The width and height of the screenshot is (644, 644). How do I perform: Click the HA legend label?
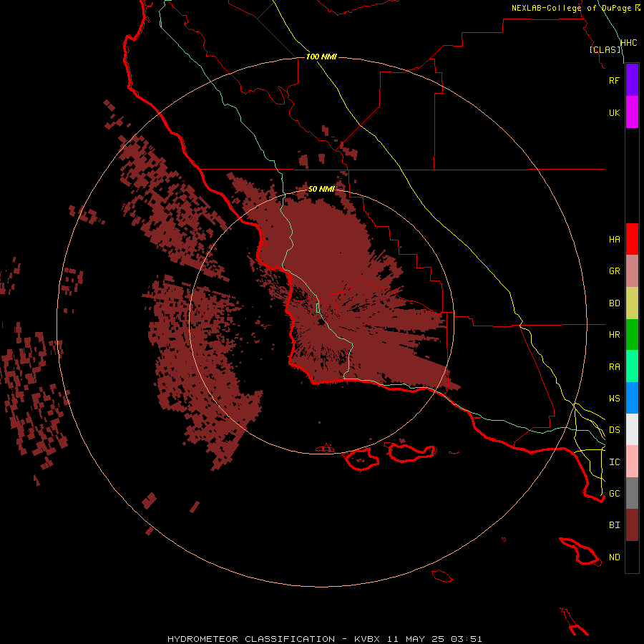tap(615, 240)
